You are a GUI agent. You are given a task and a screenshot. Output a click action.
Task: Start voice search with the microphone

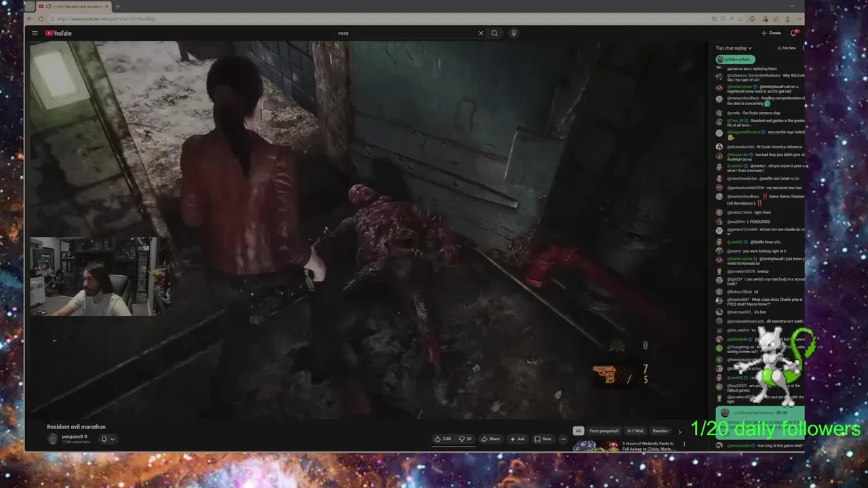coord(513,33)
